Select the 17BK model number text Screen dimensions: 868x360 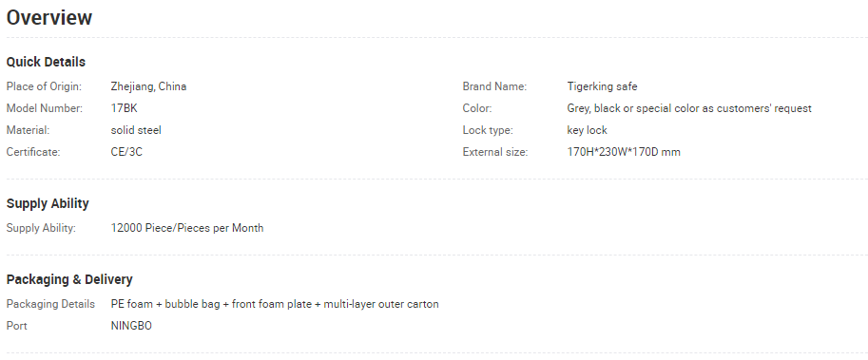(124, 108)
